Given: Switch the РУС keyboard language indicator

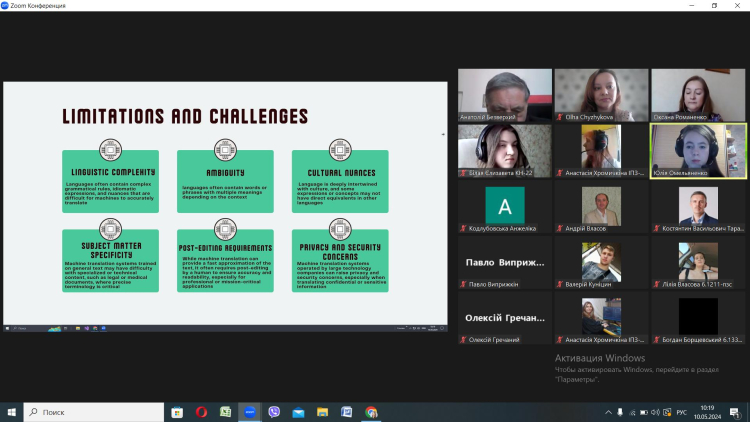Looking at the screenshot, I should coord(683,411).
